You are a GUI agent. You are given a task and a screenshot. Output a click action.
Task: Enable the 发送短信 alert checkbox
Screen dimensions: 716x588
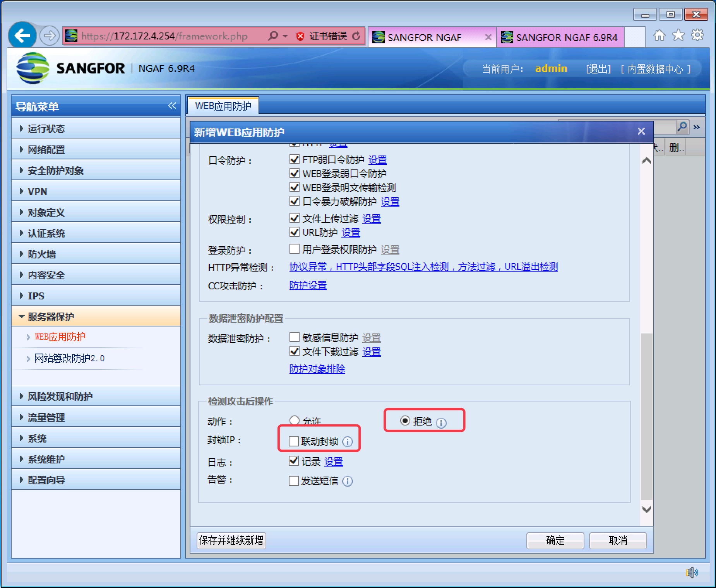coord(294,481)
